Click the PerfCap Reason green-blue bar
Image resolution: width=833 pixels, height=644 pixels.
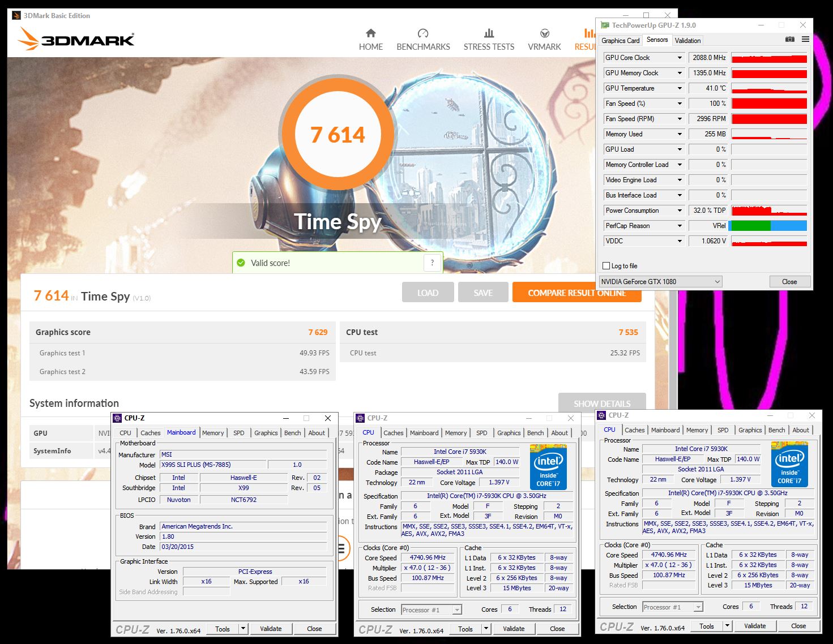tap(769, 226)
